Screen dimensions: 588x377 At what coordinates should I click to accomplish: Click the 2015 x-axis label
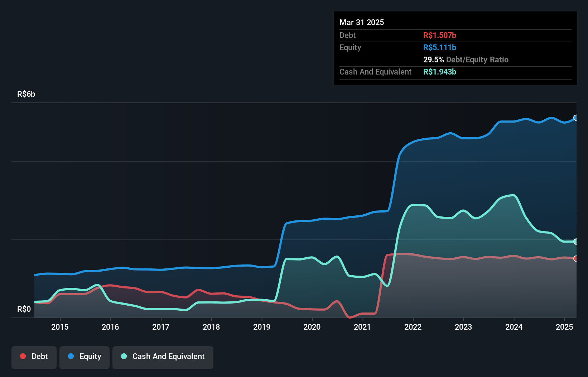tap(60, 327)
